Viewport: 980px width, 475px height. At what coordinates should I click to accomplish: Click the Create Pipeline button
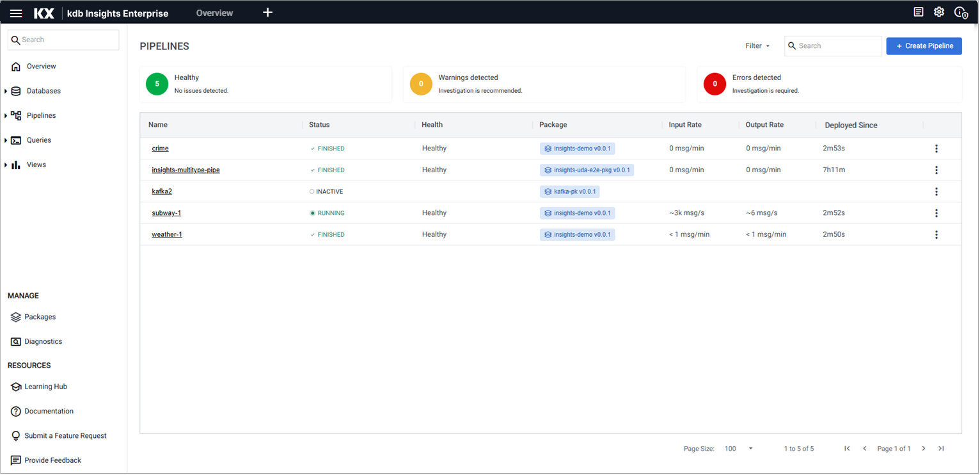pyautogui.click(x=924, y=46)
